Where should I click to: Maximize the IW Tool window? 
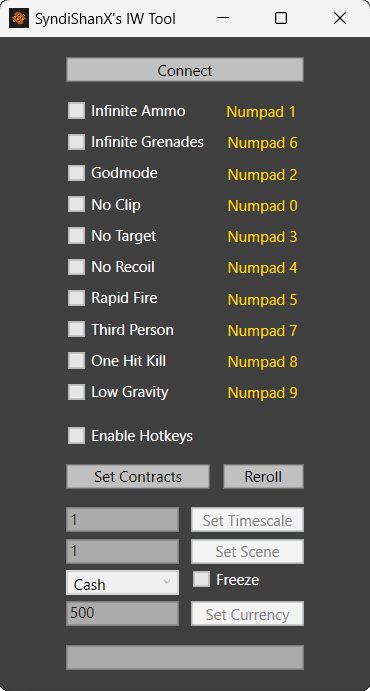(x=281, y=18)
